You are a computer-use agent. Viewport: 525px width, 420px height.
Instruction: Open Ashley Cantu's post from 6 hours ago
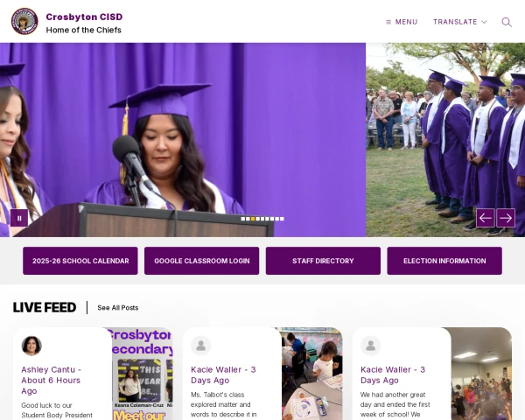click(51, 380)
